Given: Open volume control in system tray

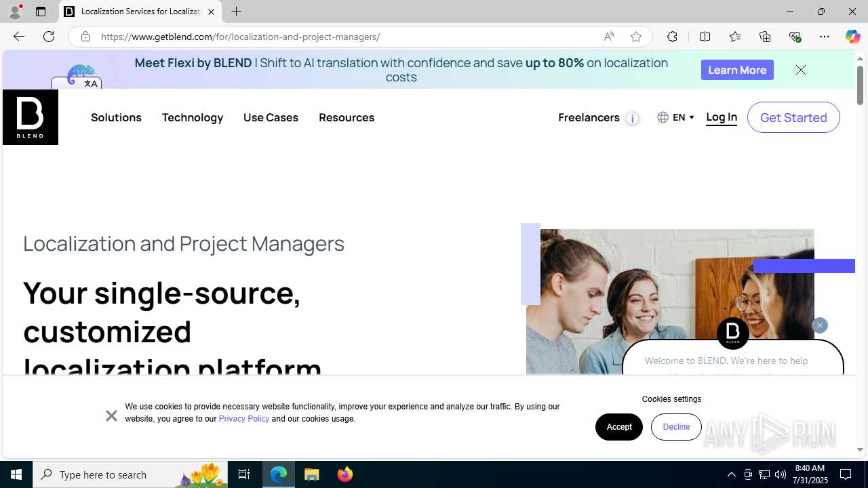Looking at the screenshot, I should [781, 474].
